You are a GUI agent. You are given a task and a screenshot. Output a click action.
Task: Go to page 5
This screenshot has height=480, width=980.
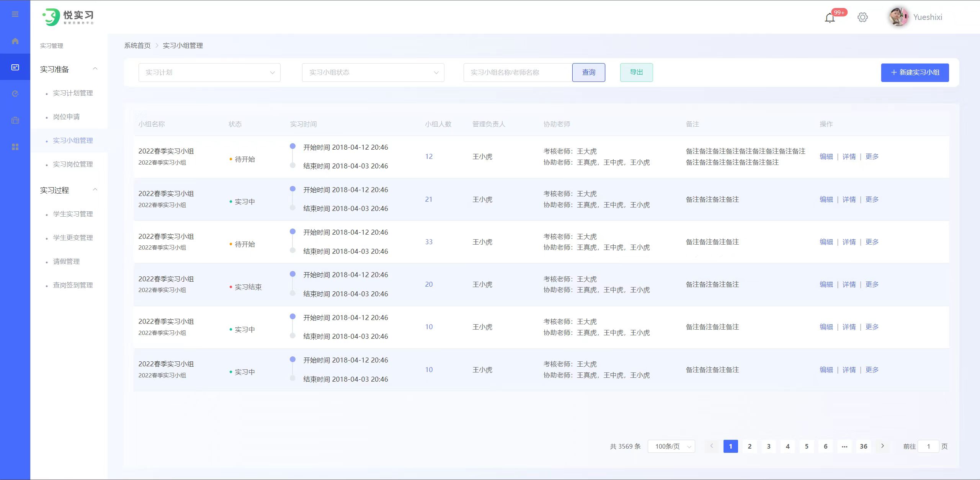pyautogui.click(x=807, y=446)
